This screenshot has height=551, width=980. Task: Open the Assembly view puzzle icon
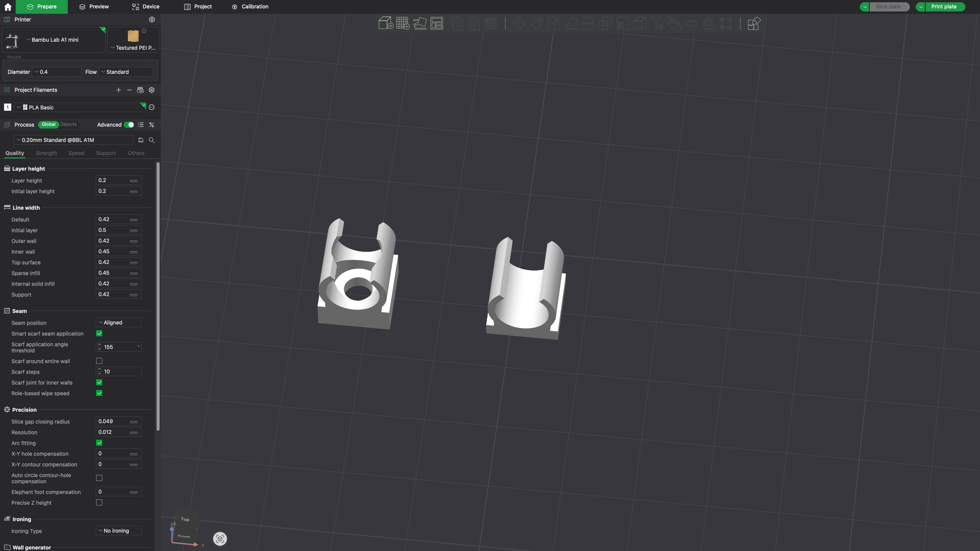point(754,23)
